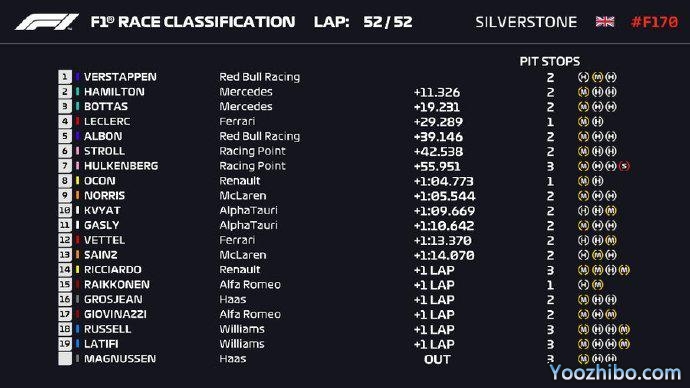690x388 pixels.
Task: Click the LAP 52 / 52 counter
Action: pos(363,22)
